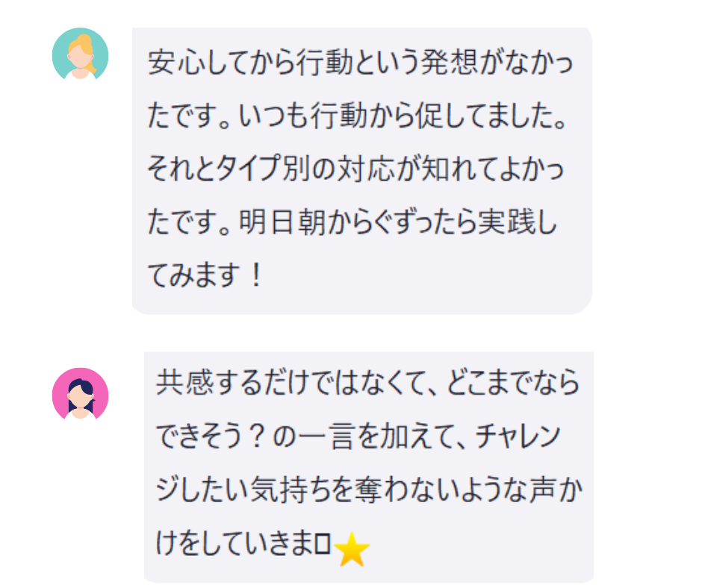Click the phrase どこまでなら in second bubble
The height and width of the screenshot is (588, 702).
click(x=513, y=383)
